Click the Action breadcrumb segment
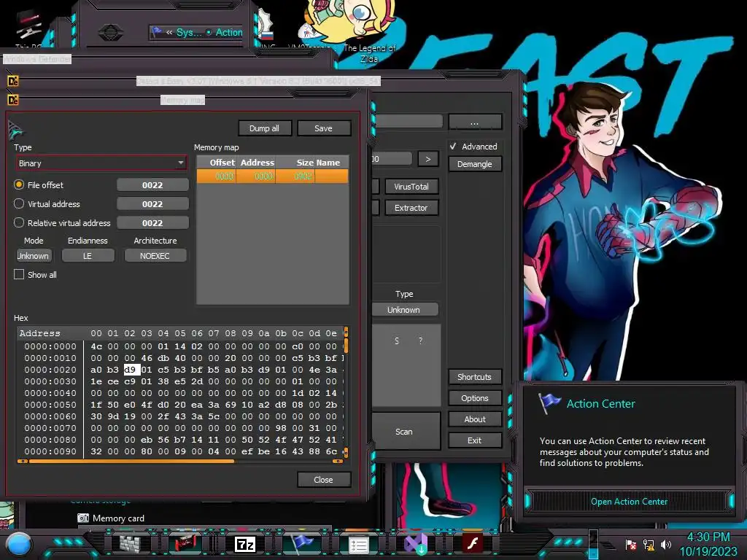This screenshot has height=560, width=747. pos(228,32)
